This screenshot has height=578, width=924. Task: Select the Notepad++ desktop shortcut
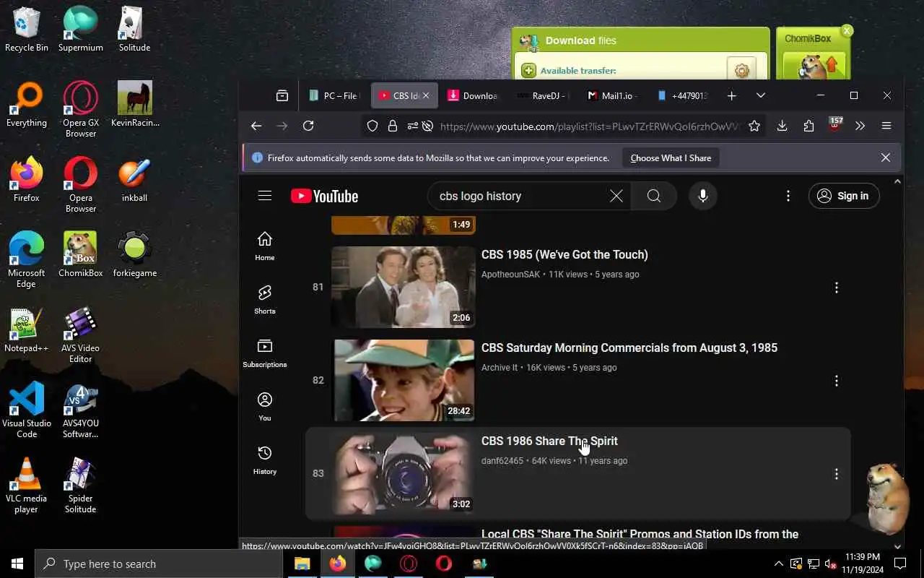pyautogui.click(x=27, y=330)
